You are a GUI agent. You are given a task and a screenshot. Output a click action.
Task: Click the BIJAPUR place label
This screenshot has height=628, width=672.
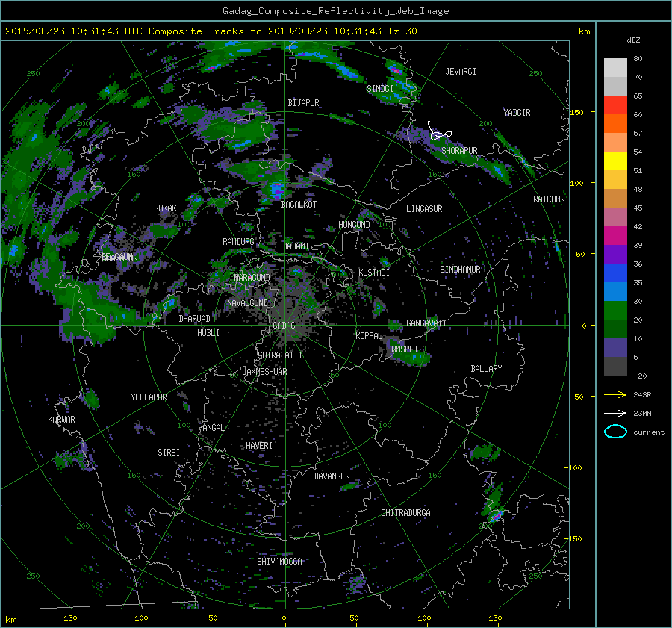pyautogui.click(x=303, y=103)
